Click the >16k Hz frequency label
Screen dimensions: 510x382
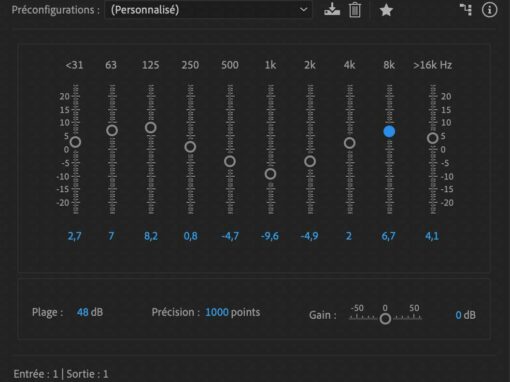tap(432, 65)
